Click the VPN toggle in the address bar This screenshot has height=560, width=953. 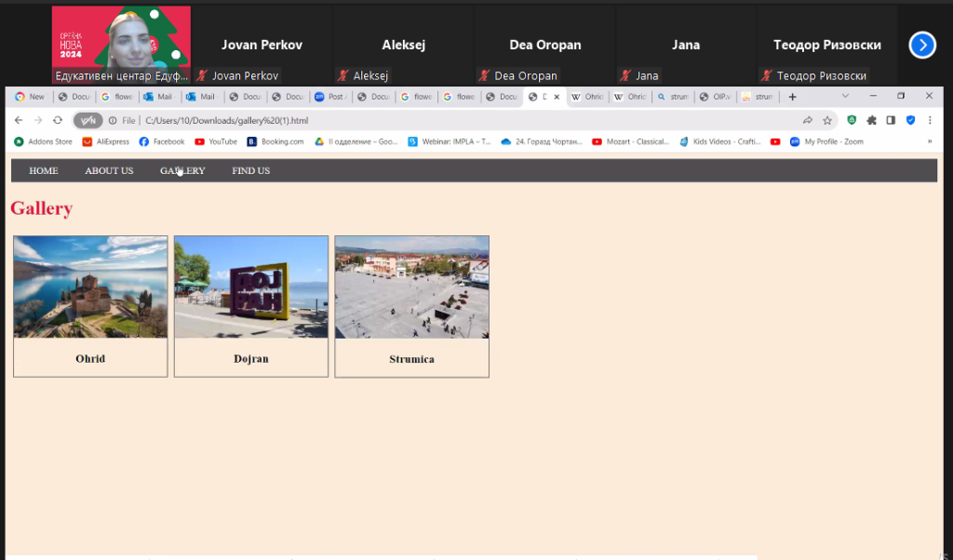pyautogui.click(x=87, y=120)
